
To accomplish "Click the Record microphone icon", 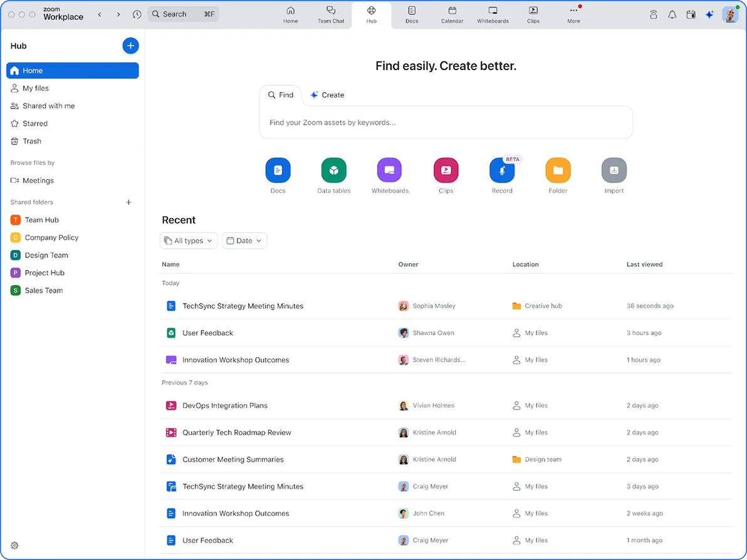I will coord(501,170).
